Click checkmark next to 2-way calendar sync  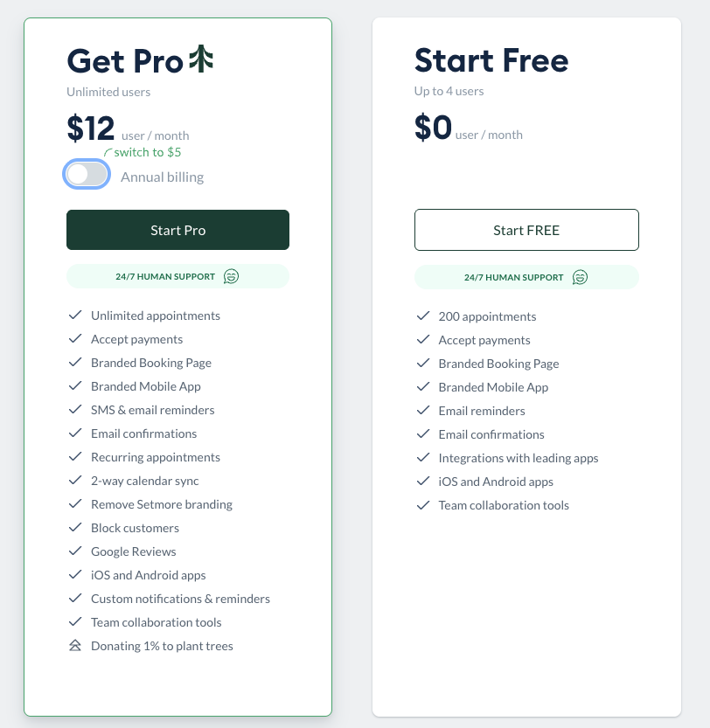tap(75, 481)
